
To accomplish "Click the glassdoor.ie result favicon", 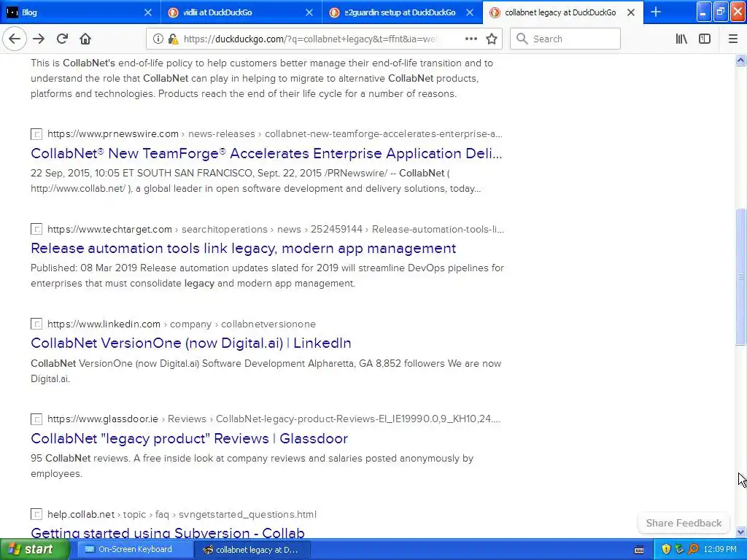I will pos(36,419).
